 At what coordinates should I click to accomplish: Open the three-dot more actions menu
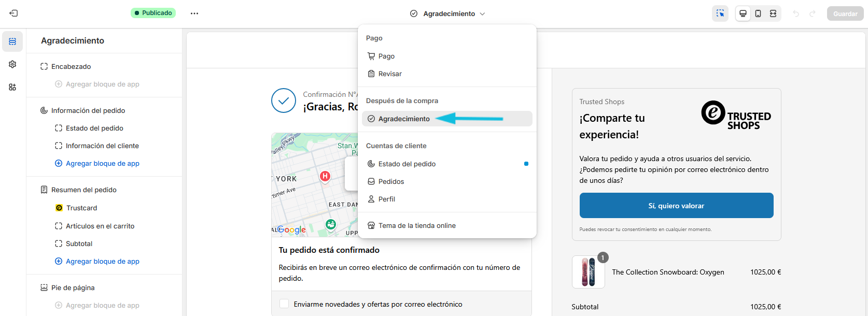click(194, 13)
